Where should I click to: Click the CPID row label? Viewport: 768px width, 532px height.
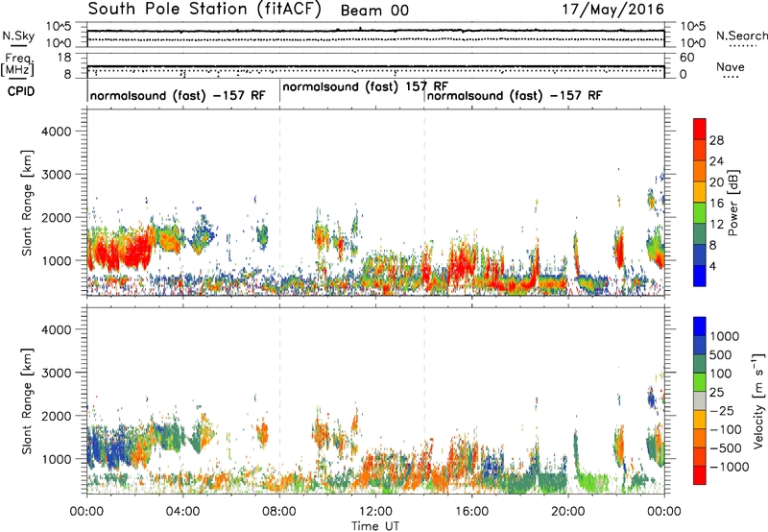pos(21,91)
